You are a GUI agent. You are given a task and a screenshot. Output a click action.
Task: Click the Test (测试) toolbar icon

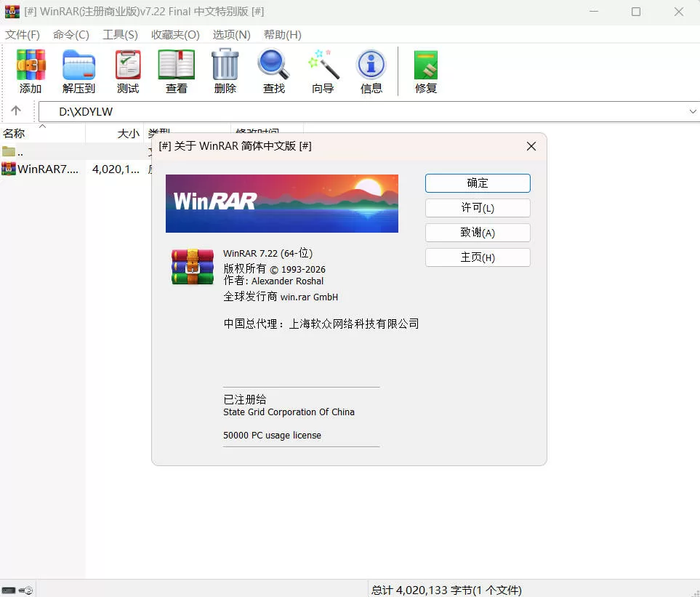128,65
